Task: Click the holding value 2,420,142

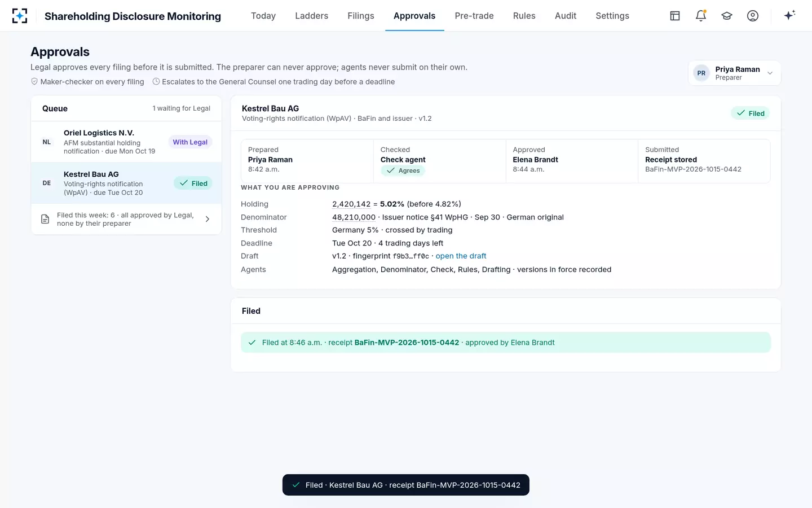Action: (351, 204)
